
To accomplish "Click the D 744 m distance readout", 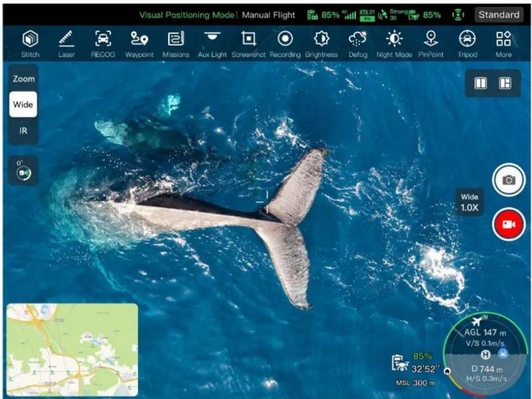I will coord(487,369).
